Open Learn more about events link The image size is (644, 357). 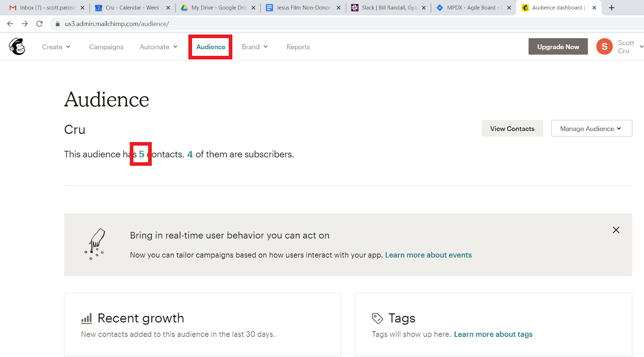coord(428,255)
